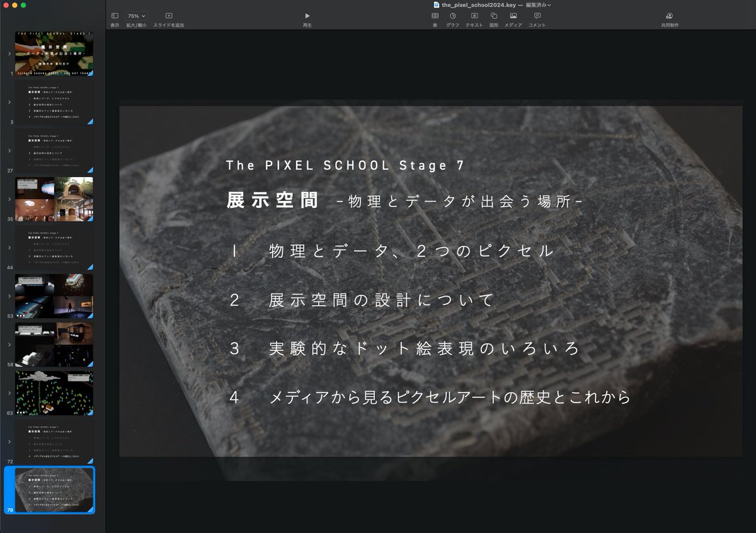The height and width of the screenshot is (533, 756).
Task: Start the slideshow with 再生 button
Action: click(x=307, y=16)
